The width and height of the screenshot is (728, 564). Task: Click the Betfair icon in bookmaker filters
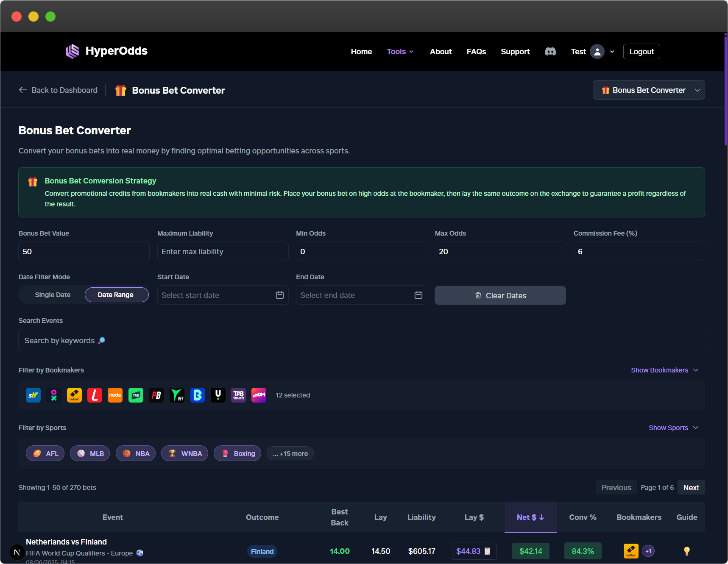click(74, 395)
